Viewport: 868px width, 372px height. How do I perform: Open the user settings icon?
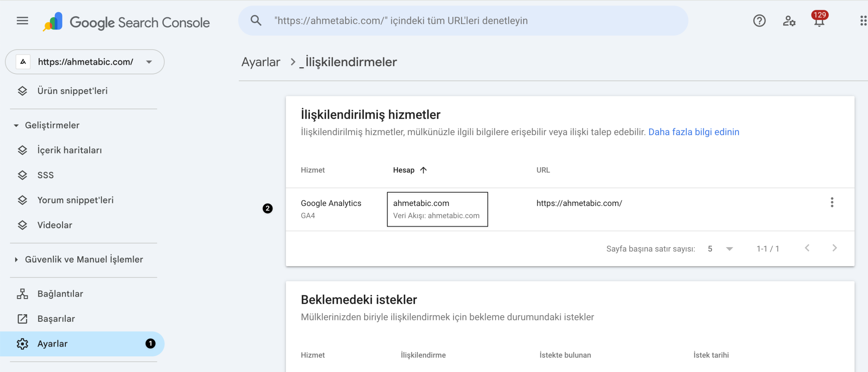[x=789, y=21]
